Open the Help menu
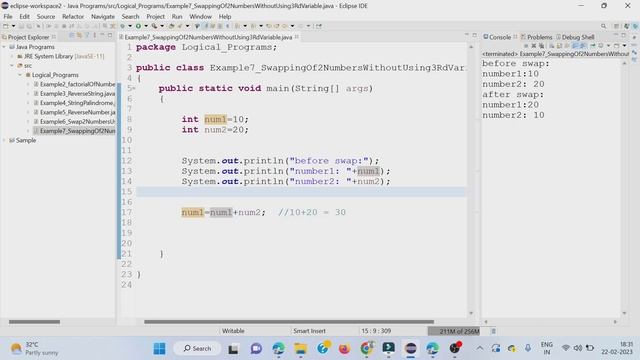This screenshot has width=640, height=360. (x=225, y=17)
